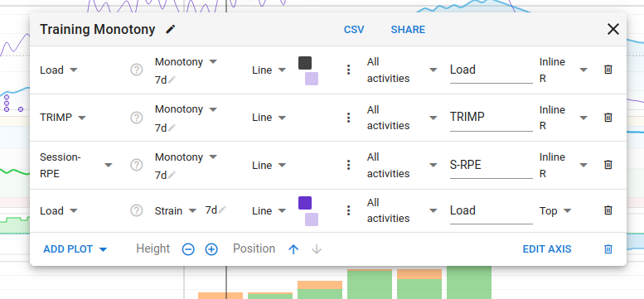
Task: Edit the Training Monotony chart title
Action: click(171, 30)
